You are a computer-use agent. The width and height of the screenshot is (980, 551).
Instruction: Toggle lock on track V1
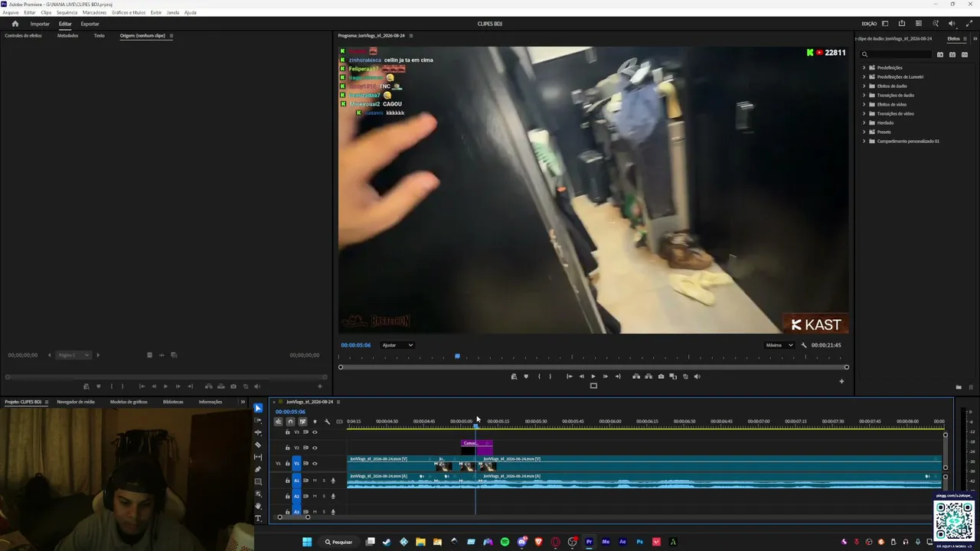[287, 463]
